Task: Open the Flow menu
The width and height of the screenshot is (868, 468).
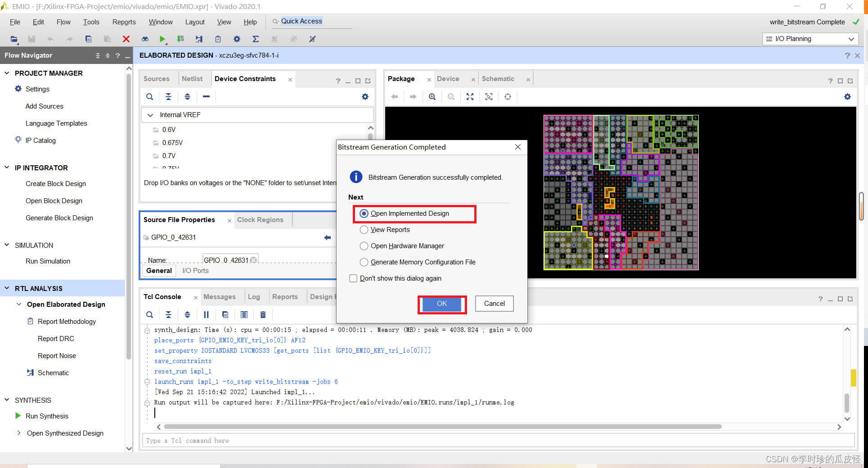Action: (63, 22)
